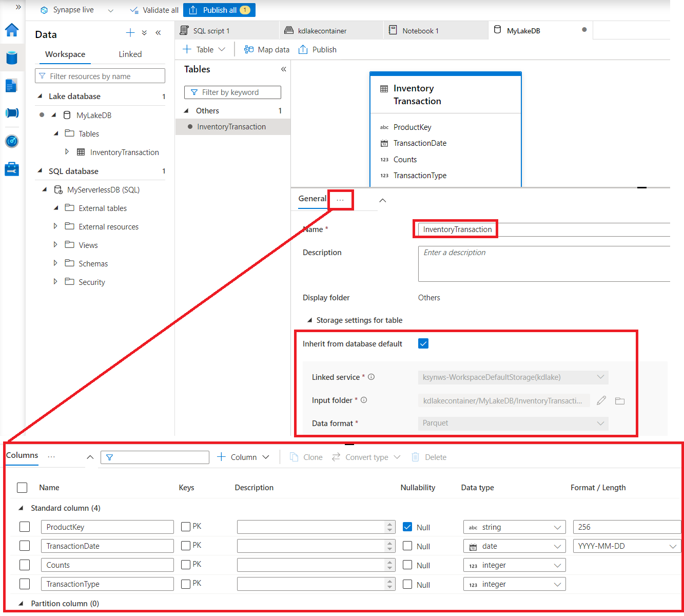The image size is (684, 616).
Task: Select MyServerlessDB (SQL) database
Action: [103, 189]
